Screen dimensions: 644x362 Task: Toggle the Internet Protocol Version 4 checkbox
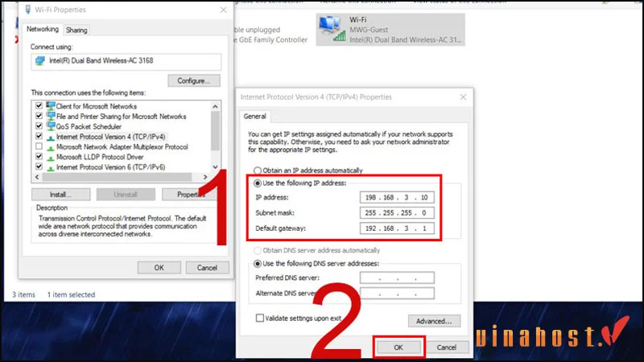39,136
